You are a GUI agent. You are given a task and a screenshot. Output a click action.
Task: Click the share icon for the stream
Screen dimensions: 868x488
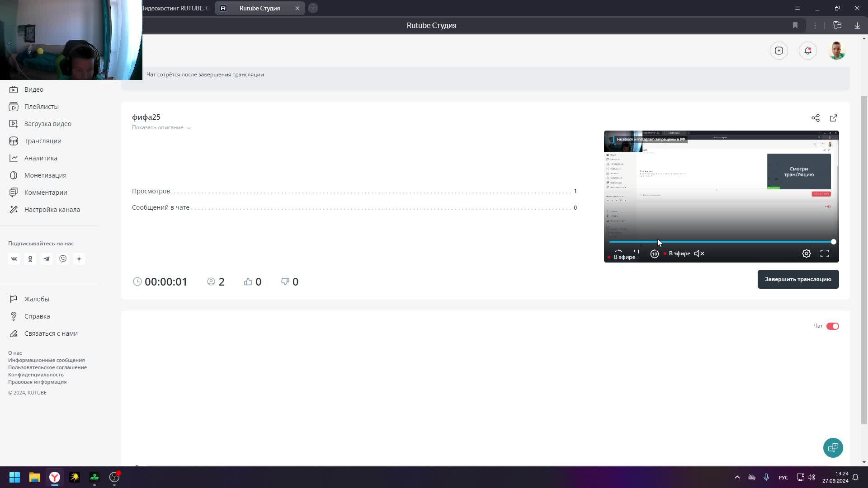click(x=815, y=118)
